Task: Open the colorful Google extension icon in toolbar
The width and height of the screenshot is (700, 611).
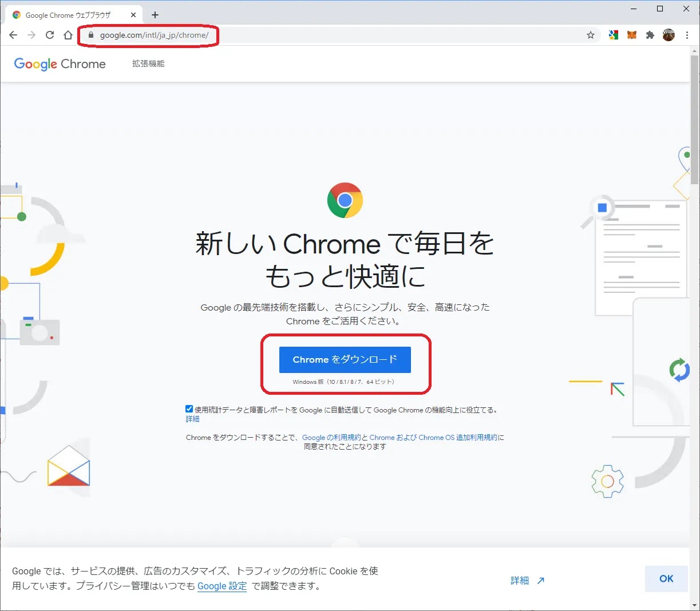Action: 614,35
